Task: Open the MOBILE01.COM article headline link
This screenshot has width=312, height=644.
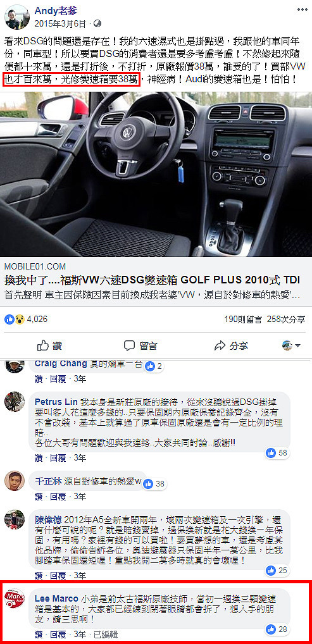Action: tap(152, 280)
